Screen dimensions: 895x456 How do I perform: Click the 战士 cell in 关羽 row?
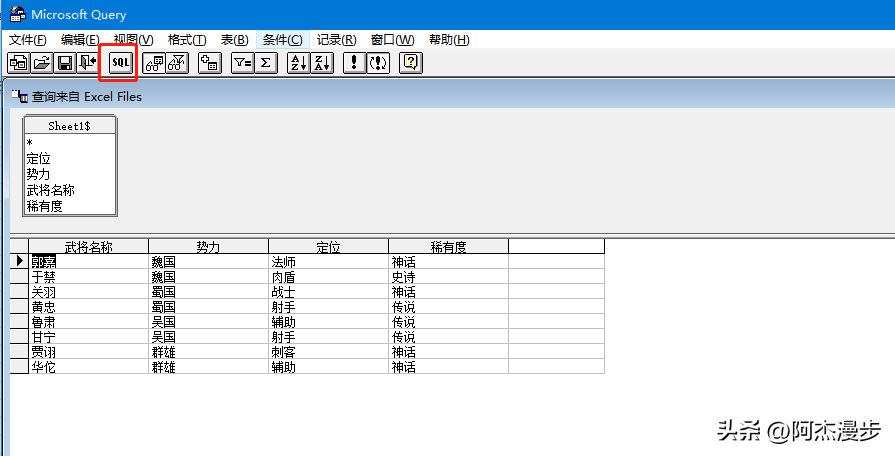coord(328,292)
